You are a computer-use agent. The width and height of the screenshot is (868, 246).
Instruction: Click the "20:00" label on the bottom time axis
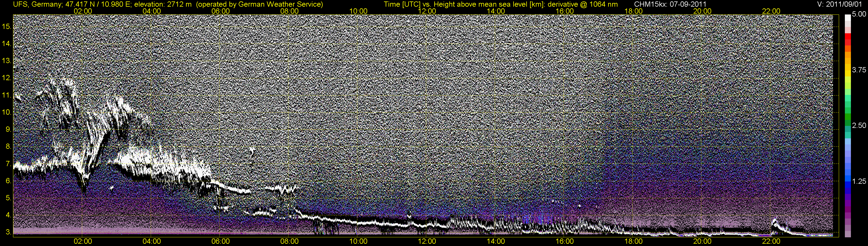pos(702,241)
